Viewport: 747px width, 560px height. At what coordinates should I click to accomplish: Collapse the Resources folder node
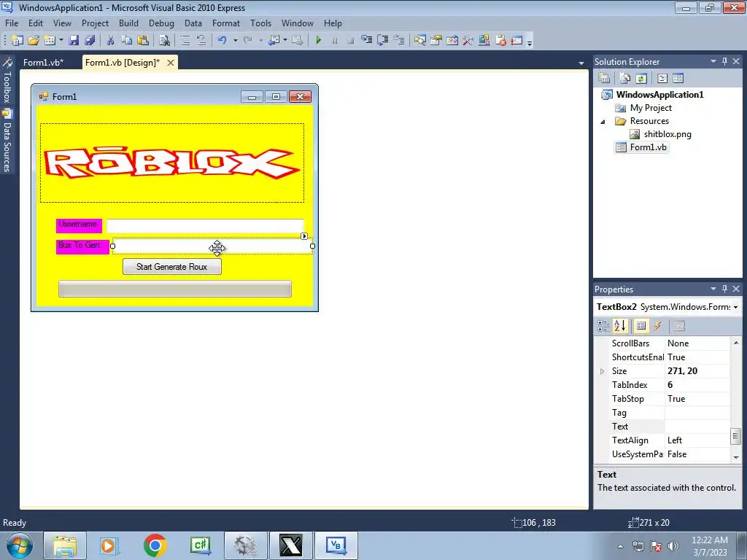(x=603, y=122)
